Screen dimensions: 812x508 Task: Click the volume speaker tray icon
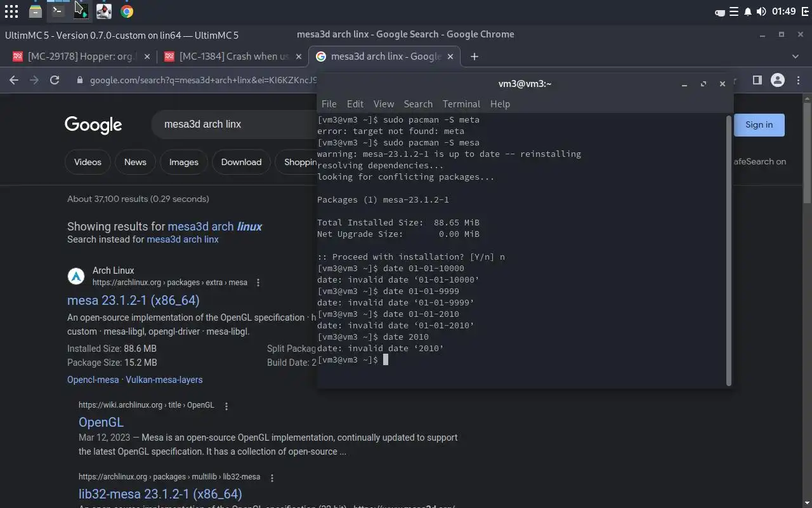pos(761,11)
